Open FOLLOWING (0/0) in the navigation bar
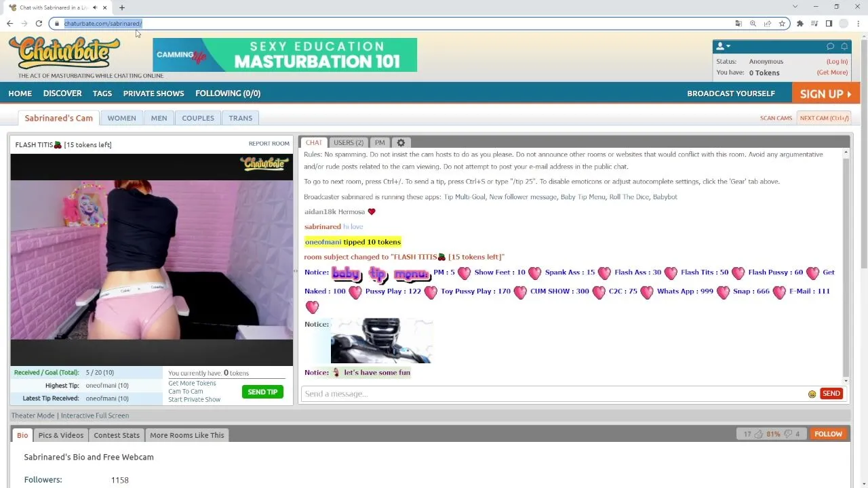Image resolution: width=868 pixels, height=488 pixels. pos(228,94)
